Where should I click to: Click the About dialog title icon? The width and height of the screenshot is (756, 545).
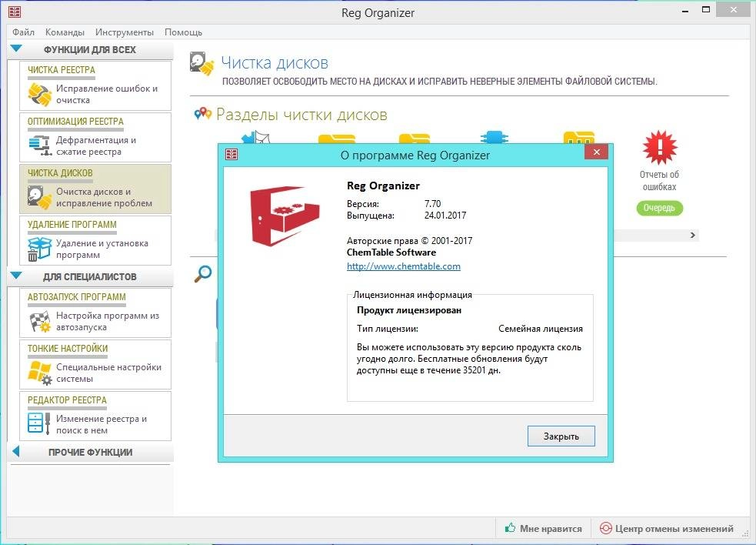pyautogui.click(x=232, y=155)
